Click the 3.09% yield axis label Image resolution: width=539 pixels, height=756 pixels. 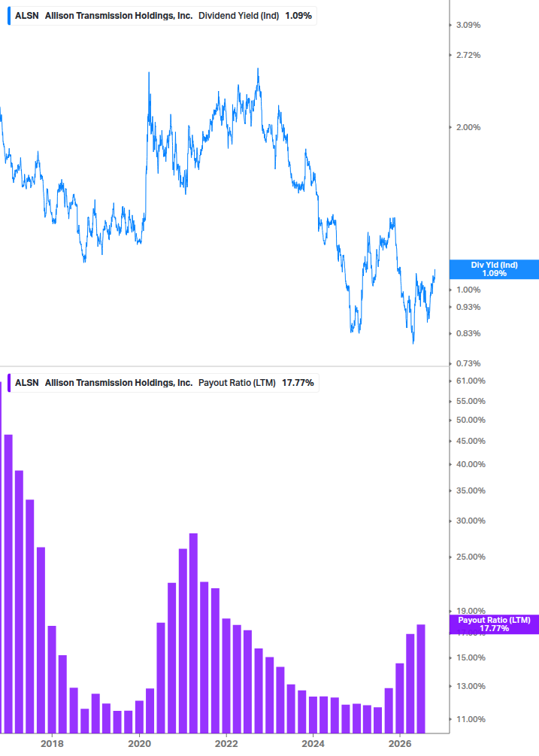click(x=468, y=25)
